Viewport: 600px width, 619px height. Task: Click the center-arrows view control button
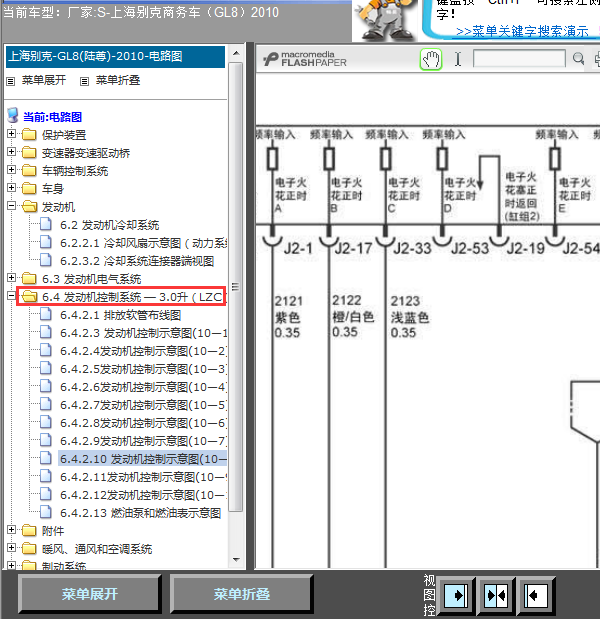[496, 595]
